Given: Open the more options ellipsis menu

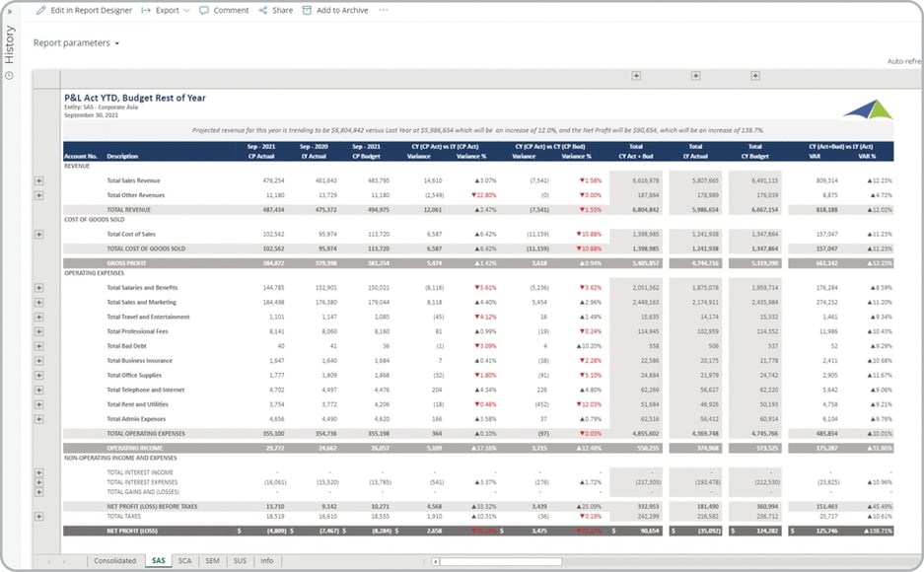Looking at the screenshot, I should (x=383, y=10).
